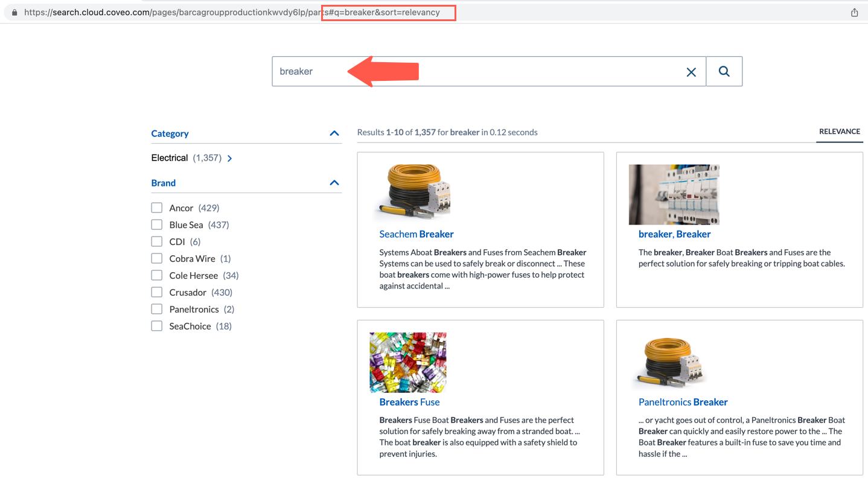Check the Cole Hersee brand checkbox
Viewport: 868px width, 481px height.
coord(157,275)
